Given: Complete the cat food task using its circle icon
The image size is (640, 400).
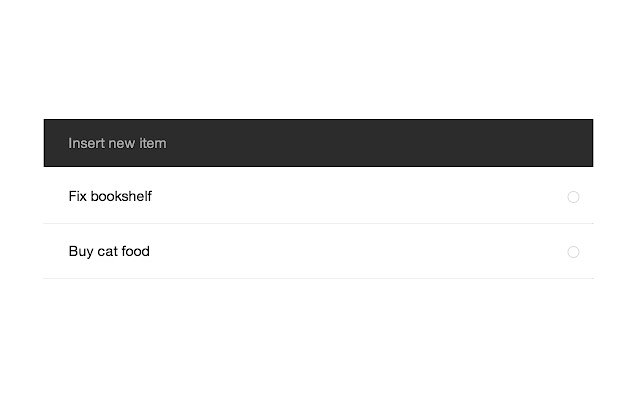Looking at the screenshot, I should tap(573, 252).
